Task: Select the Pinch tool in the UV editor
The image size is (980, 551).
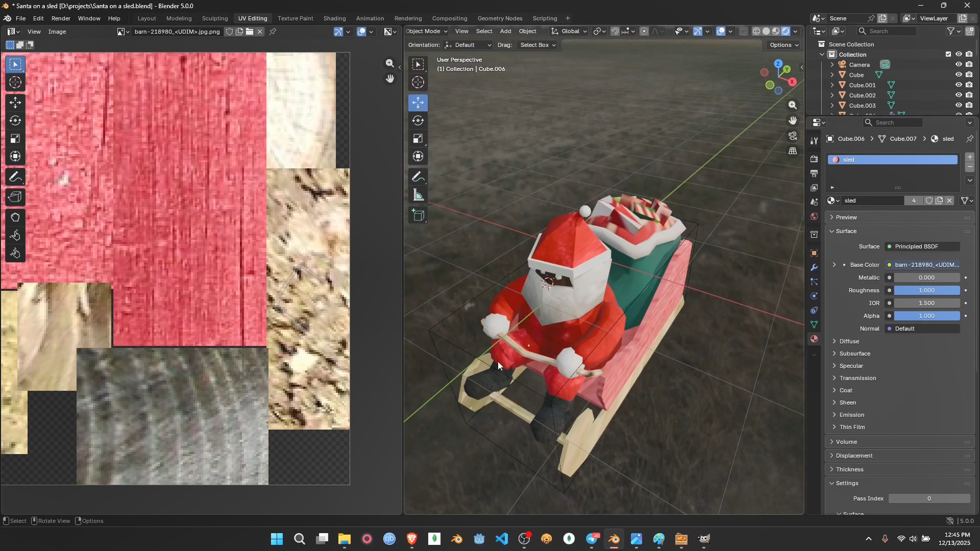Action: coord(15,254)
